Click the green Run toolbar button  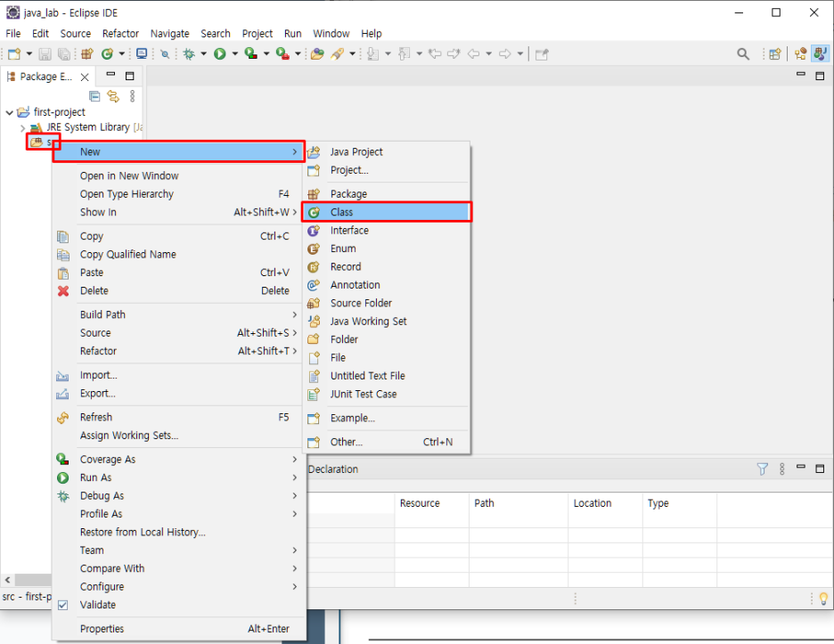pos(220,53)
